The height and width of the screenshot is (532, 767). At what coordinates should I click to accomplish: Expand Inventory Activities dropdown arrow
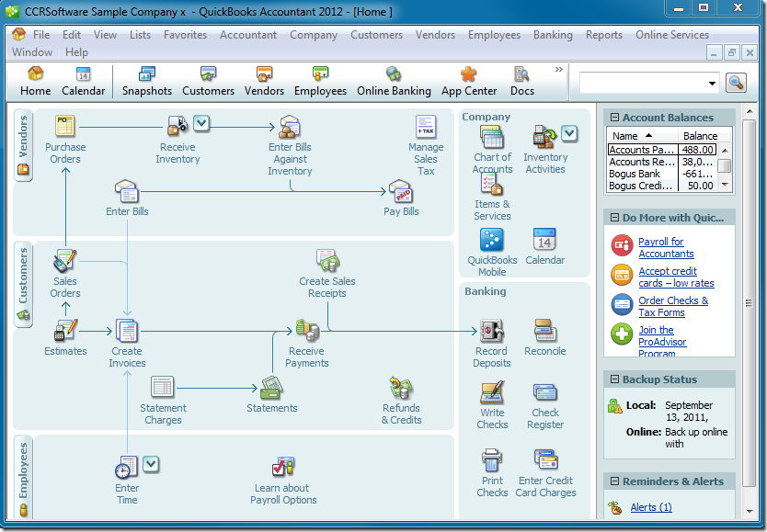coord(569,133)
